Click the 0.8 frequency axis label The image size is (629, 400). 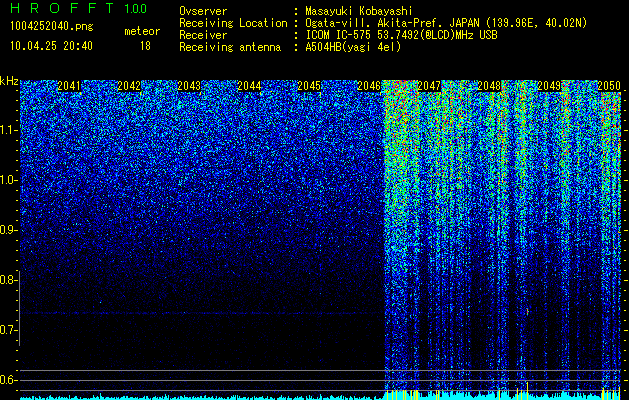pos(8,280)
